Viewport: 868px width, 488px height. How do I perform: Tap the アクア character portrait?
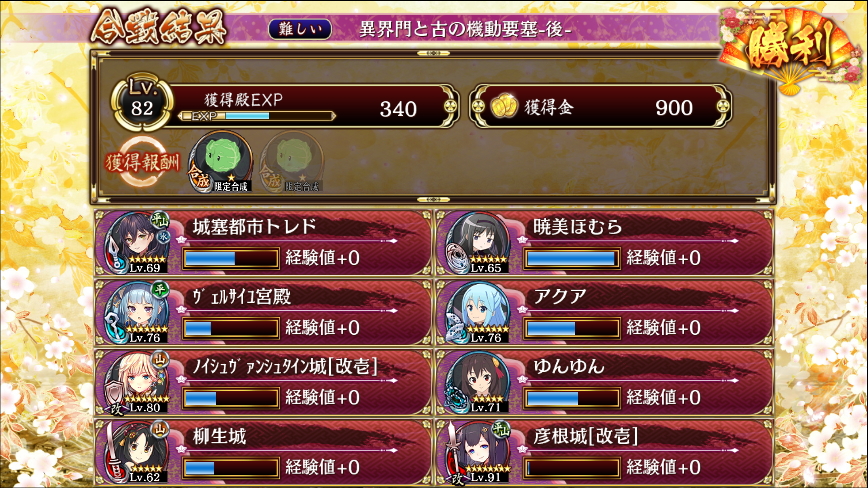coord(478,312)
